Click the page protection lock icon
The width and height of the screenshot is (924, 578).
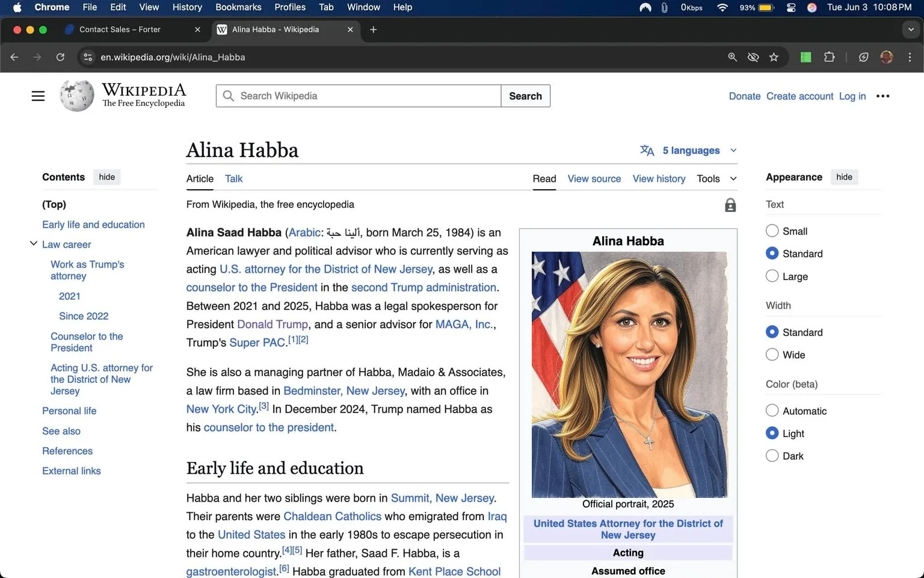[730, 205]
